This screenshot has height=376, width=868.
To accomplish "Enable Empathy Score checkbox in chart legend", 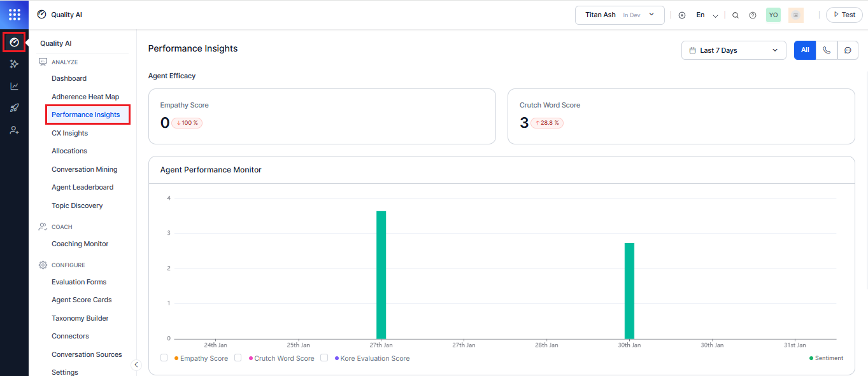I will point(164,358).
